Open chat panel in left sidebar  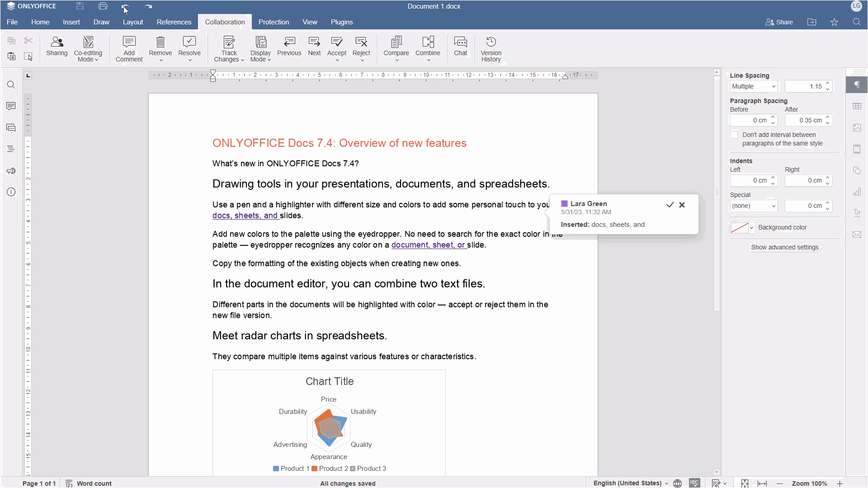(x=11, y=128)
